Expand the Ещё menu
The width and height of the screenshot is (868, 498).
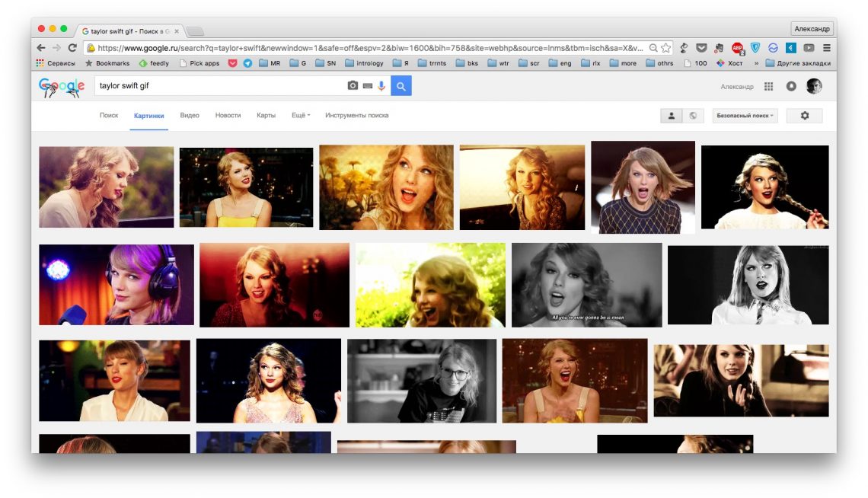point(301,116)
